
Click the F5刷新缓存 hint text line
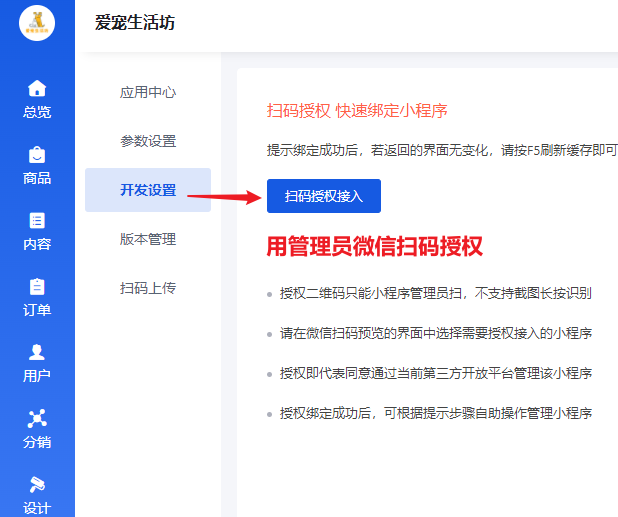point(442,150)
